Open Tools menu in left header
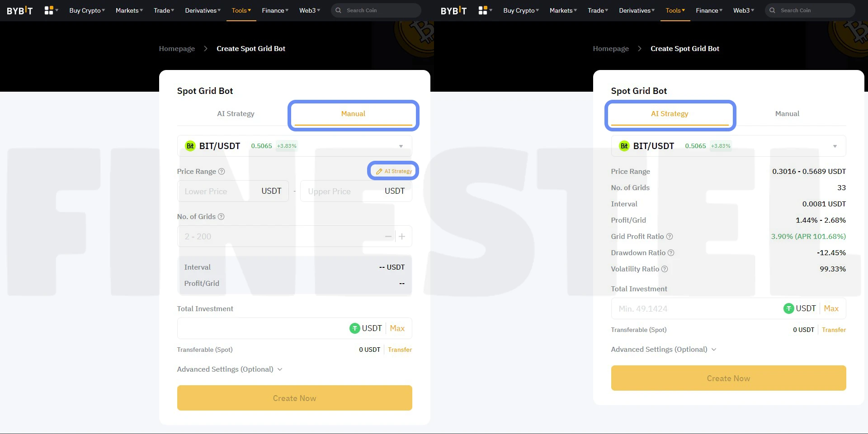 click(241, 10)
